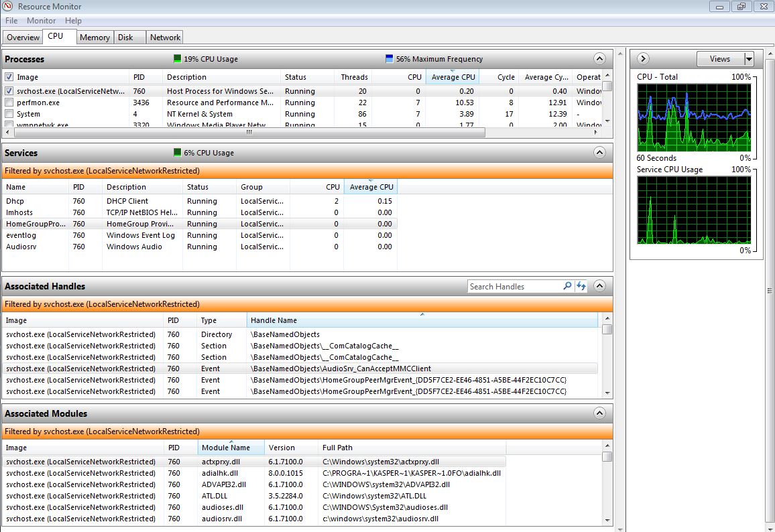Select the ADVAPI32.dll module row
775x532 pixels.
coord(254,484)
